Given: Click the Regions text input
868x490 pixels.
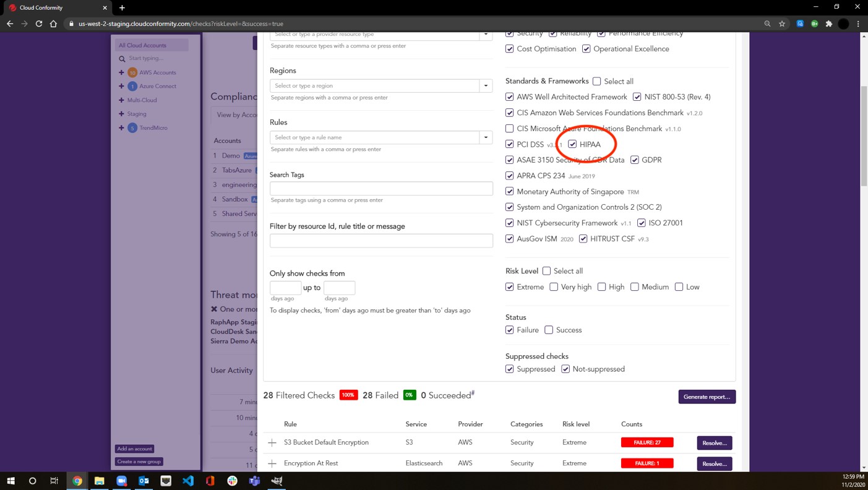Looking at the screenshot, I should 374,86.
